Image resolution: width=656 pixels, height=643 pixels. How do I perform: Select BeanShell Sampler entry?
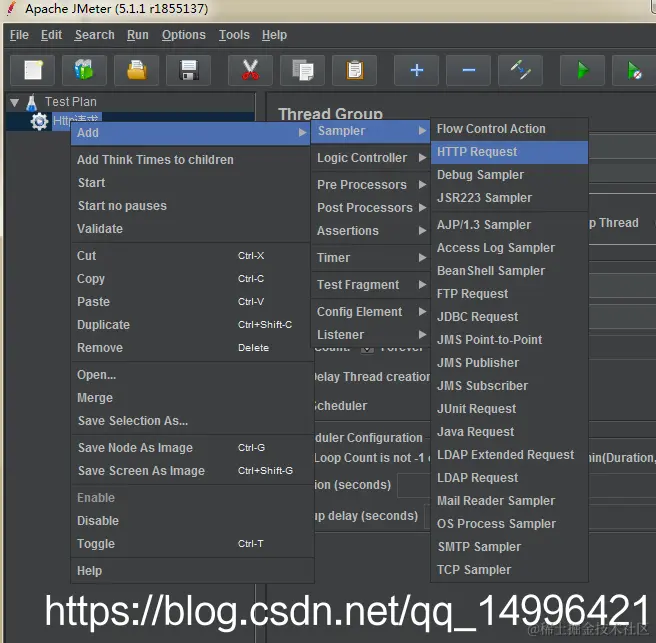click(x=509, y=271)
